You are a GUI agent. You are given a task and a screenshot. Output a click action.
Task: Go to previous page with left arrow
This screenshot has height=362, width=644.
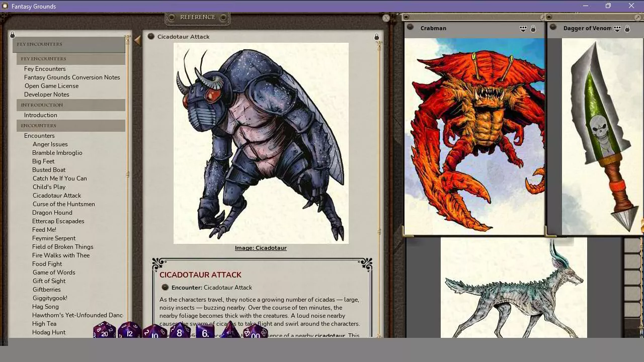tap(137, 40)
